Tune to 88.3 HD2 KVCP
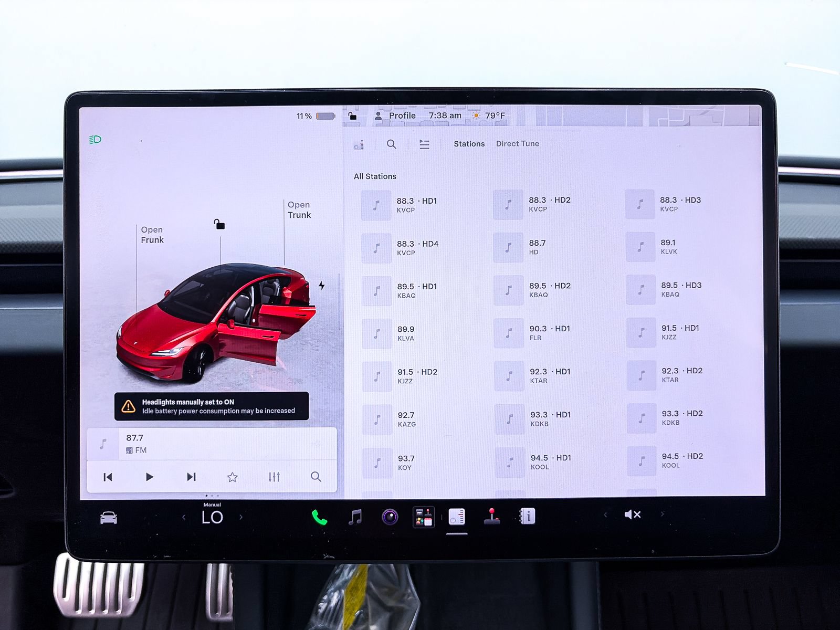The height and width of the screenshot is (630, 840). (533, 204)
